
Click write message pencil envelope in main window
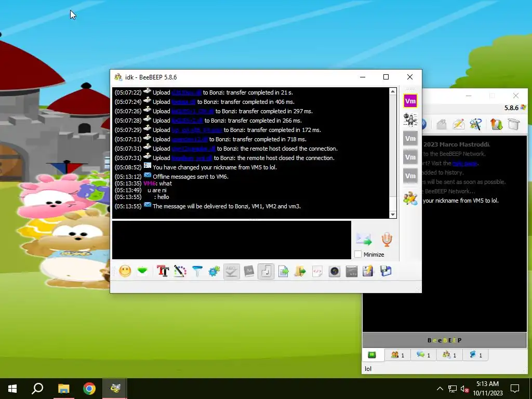(458, 124)
